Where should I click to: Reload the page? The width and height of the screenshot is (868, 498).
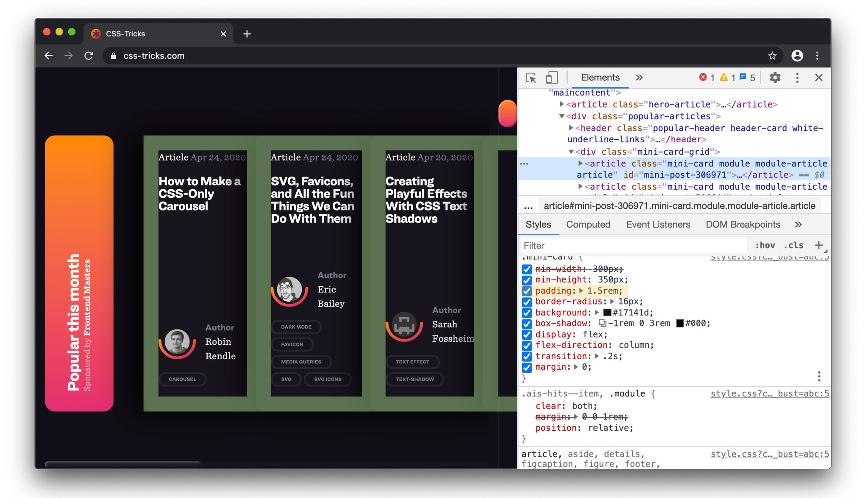tap(89, 56)
